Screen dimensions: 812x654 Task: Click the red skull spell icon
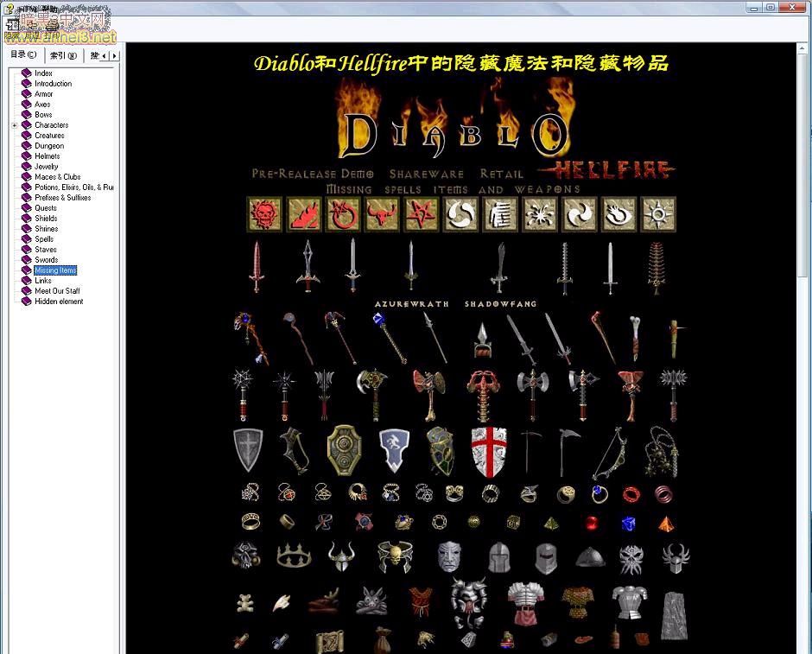[265, 214]
